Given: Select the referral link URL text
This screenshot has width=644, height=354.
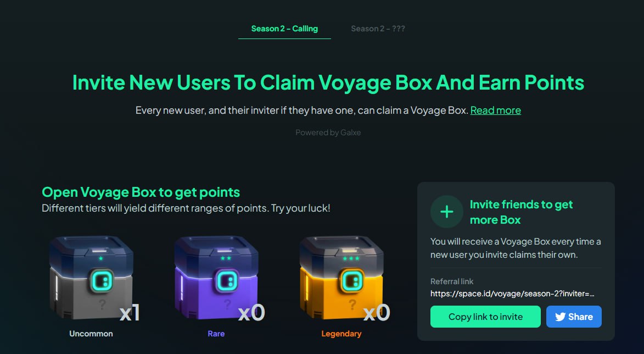Looking at the screenshot, I should click(512, 294).
